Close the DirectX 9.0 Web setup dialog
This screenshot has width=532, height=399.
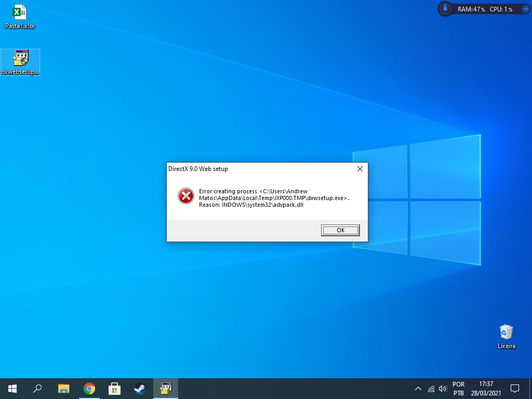(x=360, y=169)
